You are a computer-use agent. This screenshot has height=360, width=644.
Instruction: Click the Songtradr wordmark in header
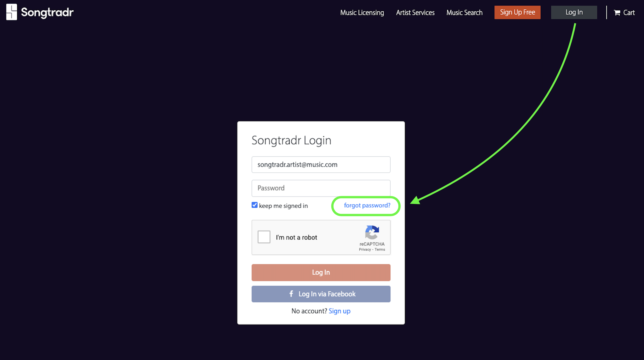47,13
